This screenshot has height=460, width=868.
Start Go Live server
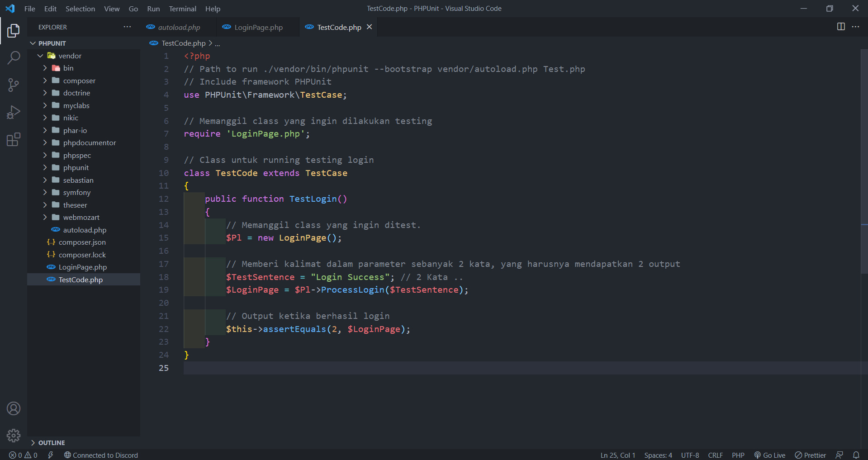[x=770, y=455]
